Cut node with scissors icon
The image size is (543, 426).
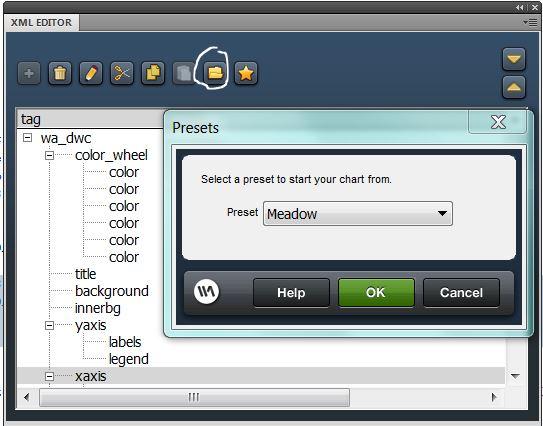click(122, 73)
